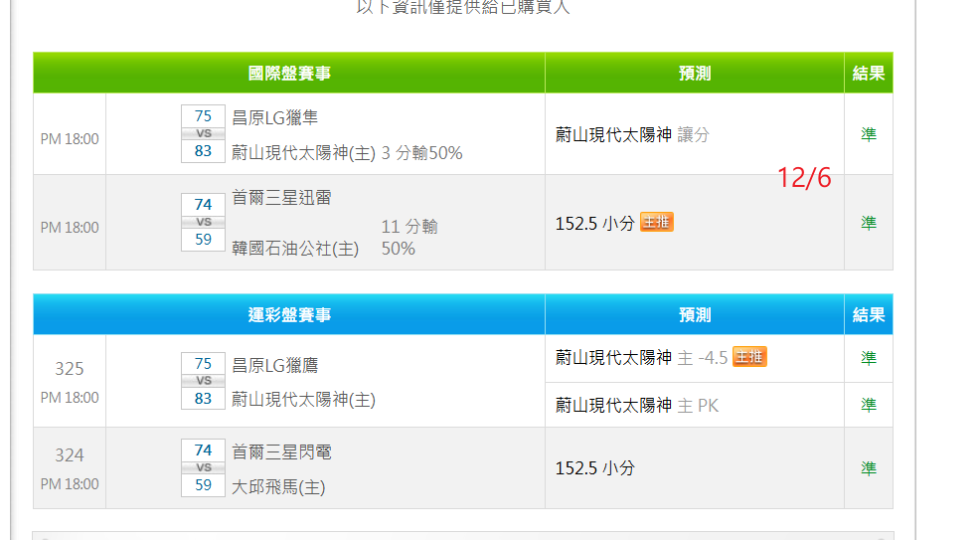Select the 運彩盤賽事 blue table header
Image resolution: width=980 pixels, height=540 pixels.
click(x=289, y=314)
